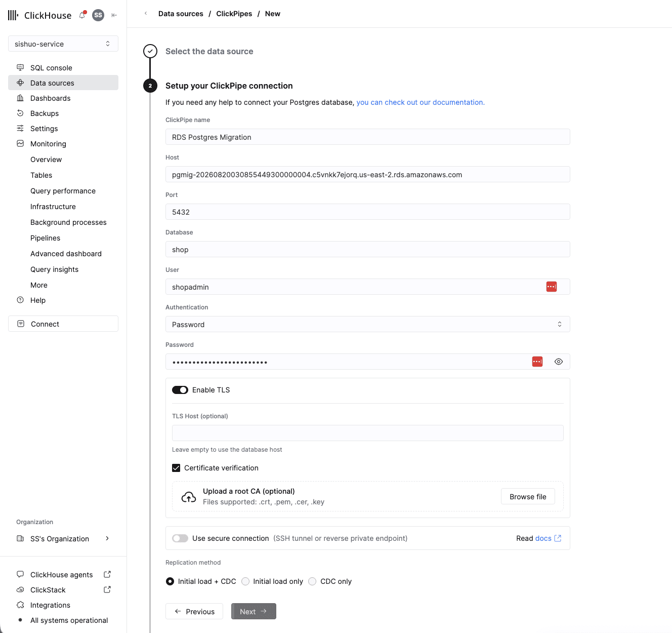Open the sishuo-service selector dropdown
Image resolution: width=672 pixels, height=633 pixels.
coord(63,44)
